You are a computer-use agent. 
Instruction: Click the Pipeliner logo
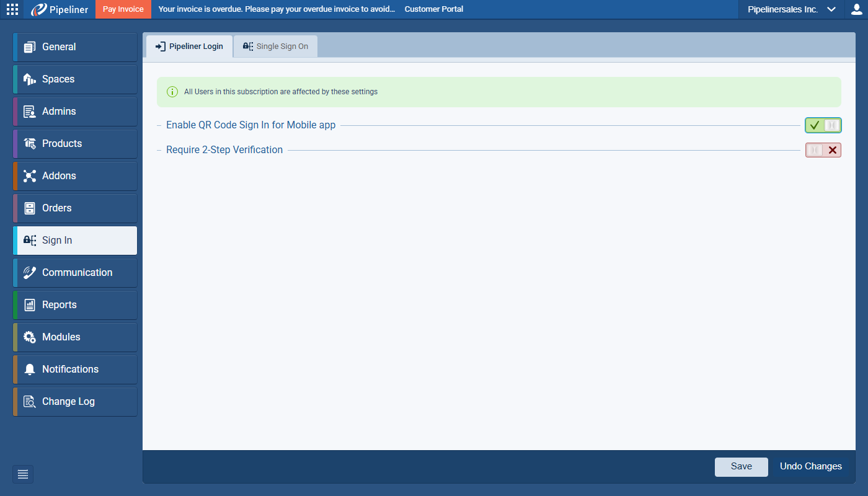(x=60, y=9)
